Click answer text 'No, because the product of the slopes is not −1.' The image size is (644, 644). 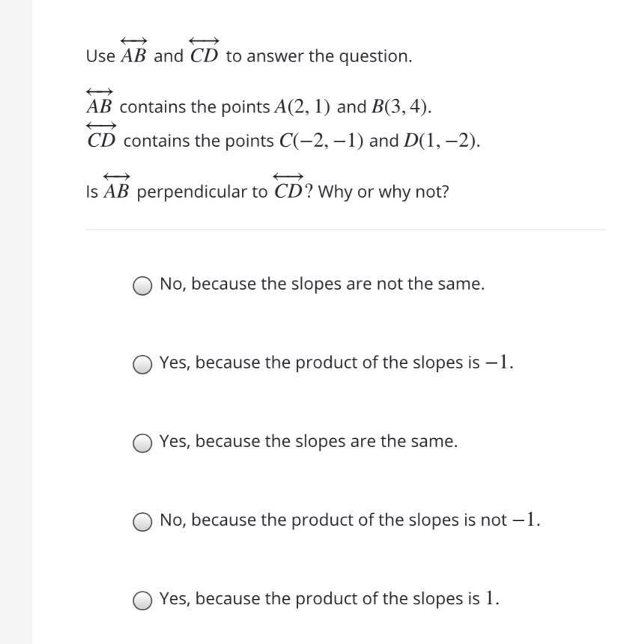click(350, 520)
